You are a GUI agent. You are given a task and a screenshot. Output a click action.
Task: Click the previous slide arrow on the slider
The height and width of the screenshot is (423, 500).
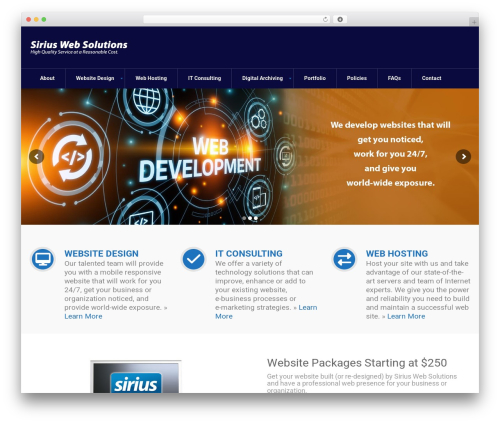(x=36, y=156)
